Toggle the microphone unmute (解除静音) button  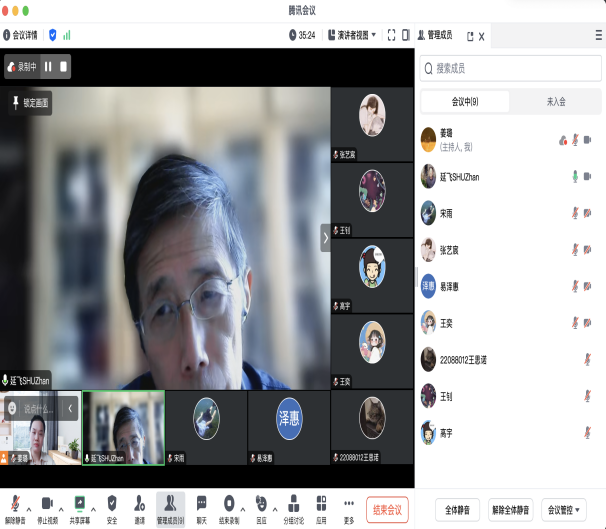(x=14, y=503)
